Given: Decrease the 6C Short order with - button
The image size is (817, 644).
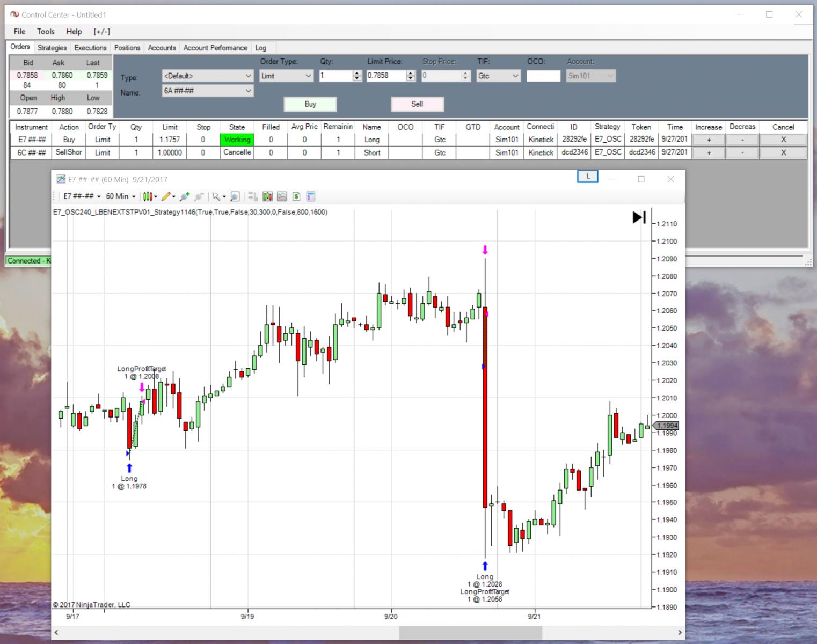Looking at the screenshot, I should (742, 152).
